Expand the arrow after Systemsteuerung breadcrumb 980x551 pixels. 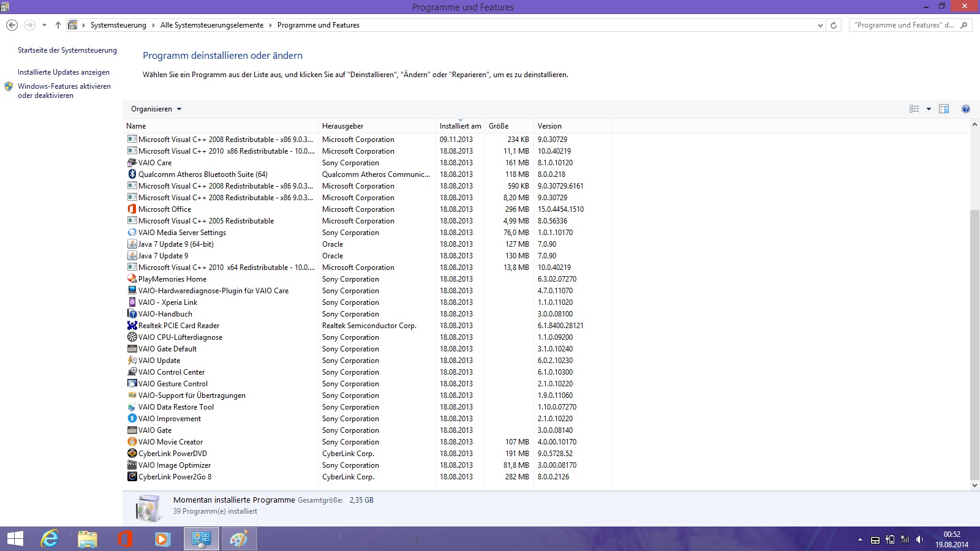[154, 25]
